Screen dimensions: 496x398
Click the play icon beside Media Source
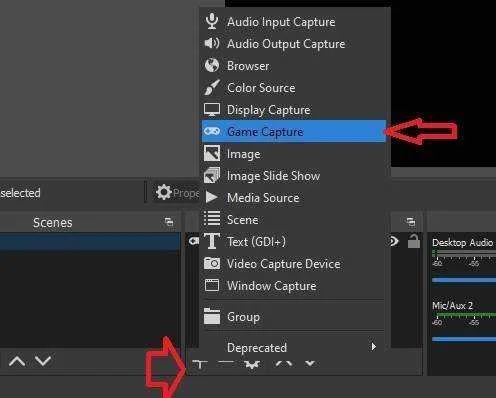tap(211, 197)
